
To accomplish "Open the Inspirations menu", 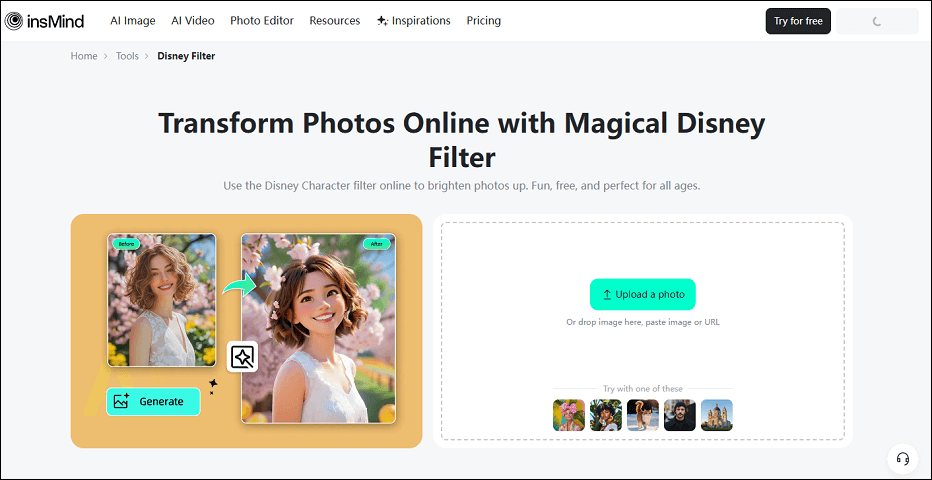I will [414, 21].
